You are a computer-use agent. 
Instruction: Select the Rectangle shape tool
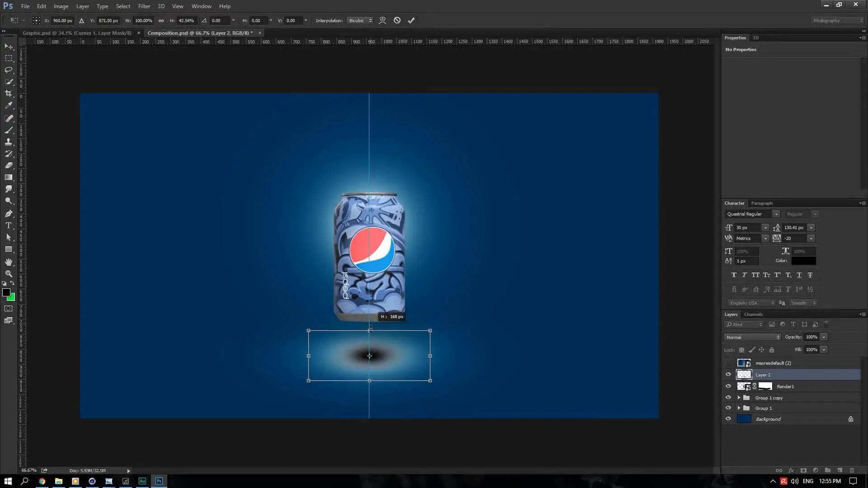(9, 249)
